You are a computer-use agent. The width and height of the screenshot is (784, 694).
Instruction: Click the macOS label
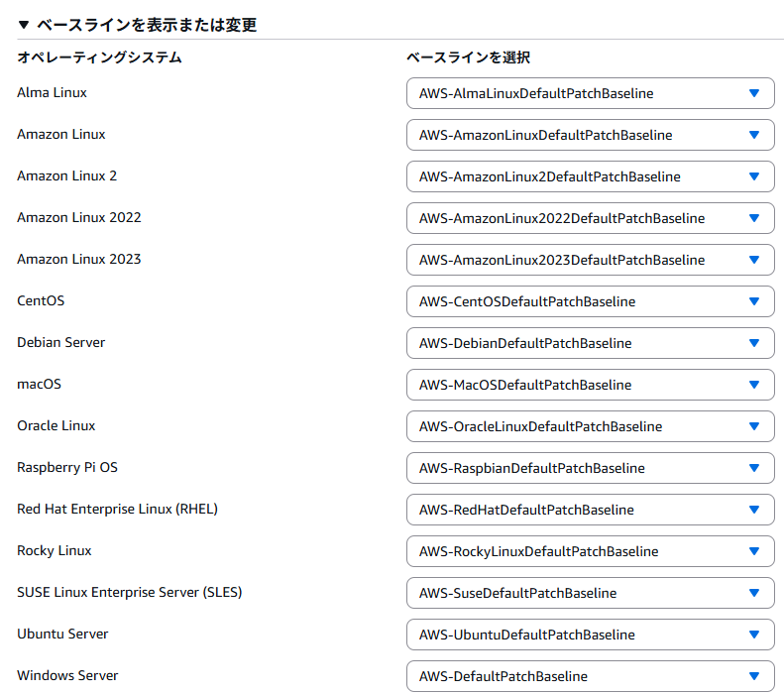pos(39,384)
